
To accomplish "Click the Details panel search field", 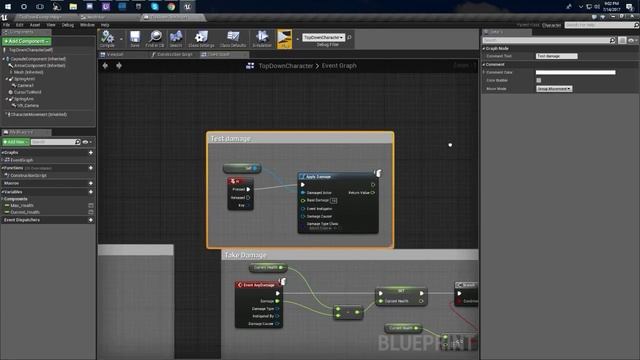I will (x=549, y=40).
